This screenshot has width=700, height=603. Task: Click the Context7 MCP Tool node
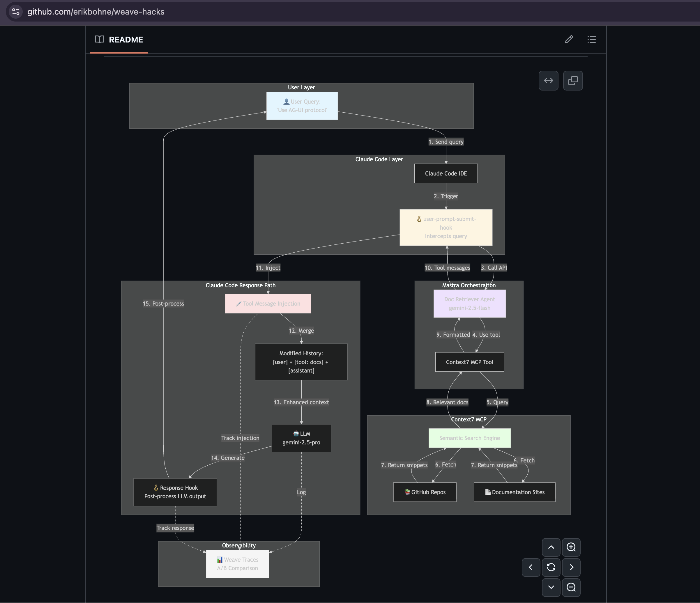pyautogui.click(x=469, y=362)
